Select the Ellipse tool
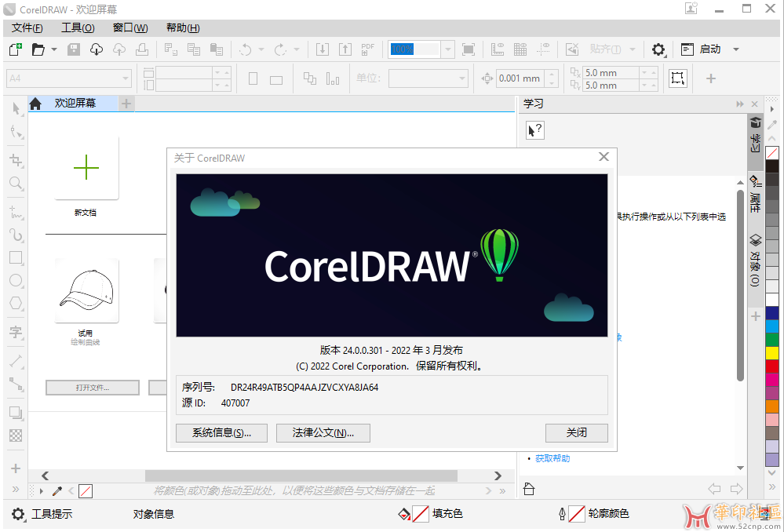784x532 pixels. click(16, 280)
